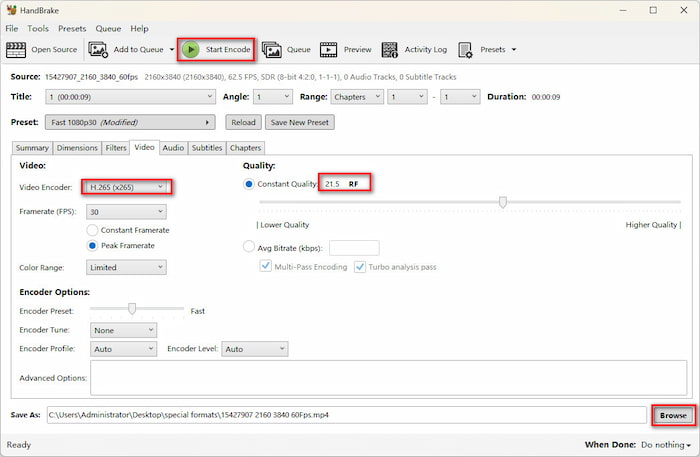Toggle Turbo analysis pass checkbox
This screenshot has height=457, width=700.
360,267
